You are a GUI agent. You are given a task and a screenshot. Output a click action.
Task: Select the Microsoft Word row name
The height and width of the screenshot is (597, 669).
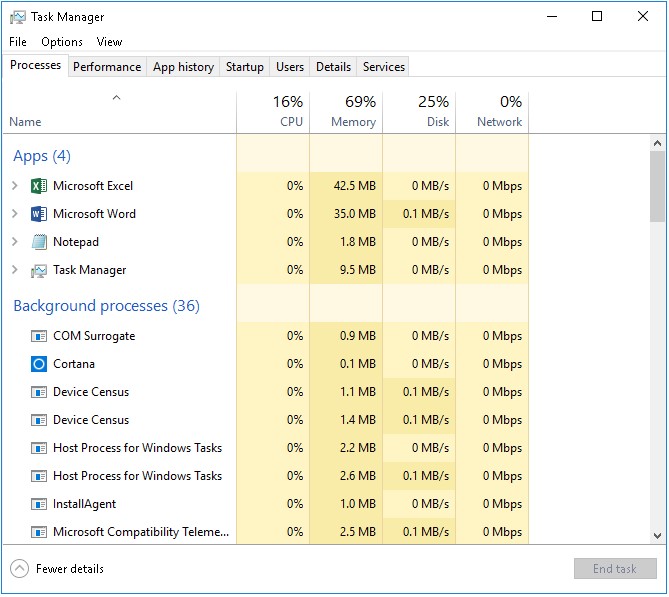coord(94,214)
